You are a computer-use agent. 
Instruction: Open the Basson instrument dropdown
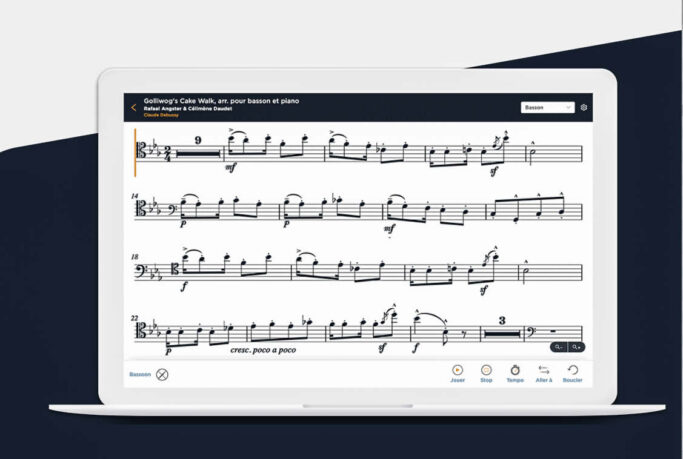coord(548,108)
